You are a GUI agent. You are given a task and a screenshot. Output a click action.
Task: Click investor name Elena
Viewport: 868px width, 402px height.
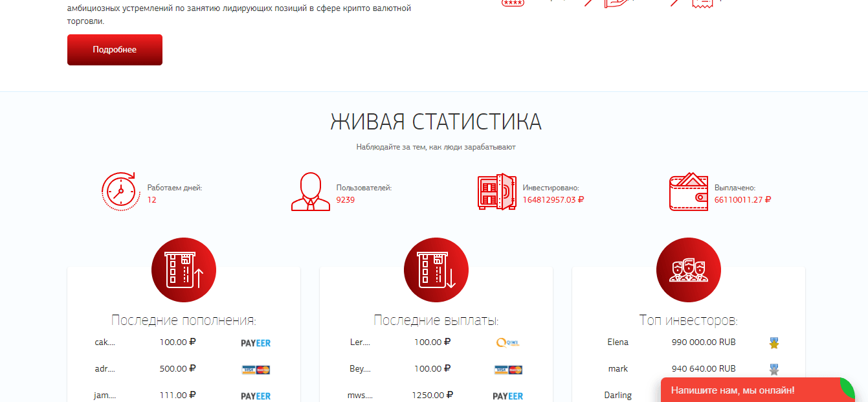click(x=618, y=342)
